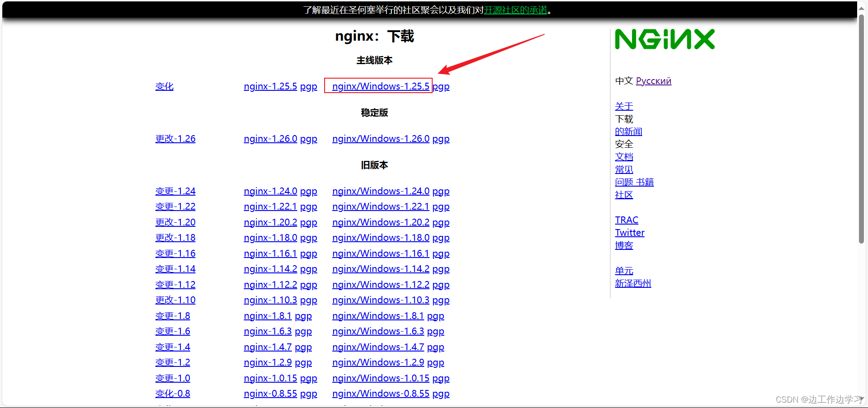Open pgp link beside nginx-1.0.15 source

(309, 378)
